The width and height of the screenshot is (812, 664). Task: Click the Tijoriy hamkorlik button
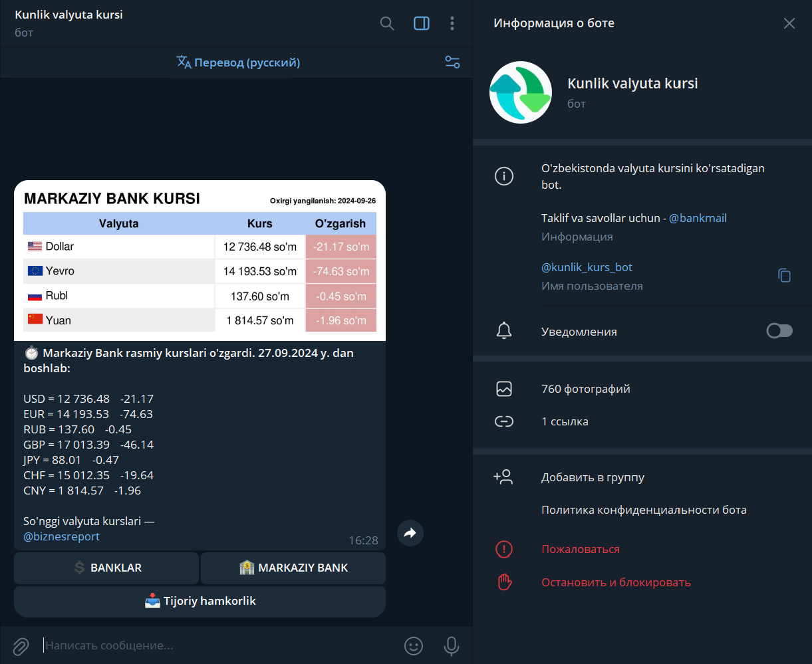click(x=200, y=602)
